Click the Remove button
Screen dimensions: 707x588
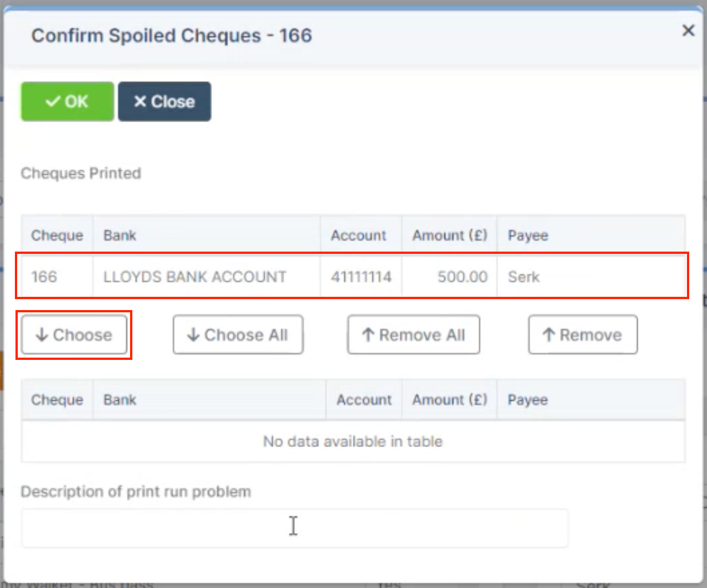583,335
